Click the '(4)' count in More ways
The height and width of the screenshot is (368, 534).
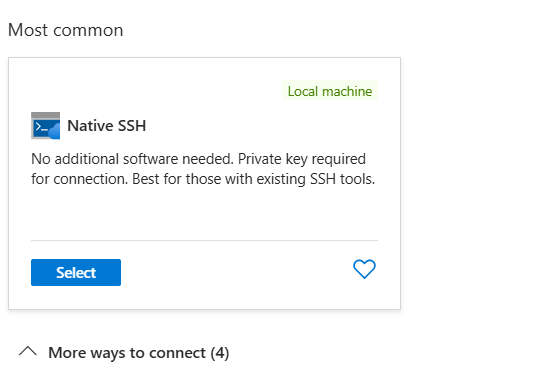(220, 353)
